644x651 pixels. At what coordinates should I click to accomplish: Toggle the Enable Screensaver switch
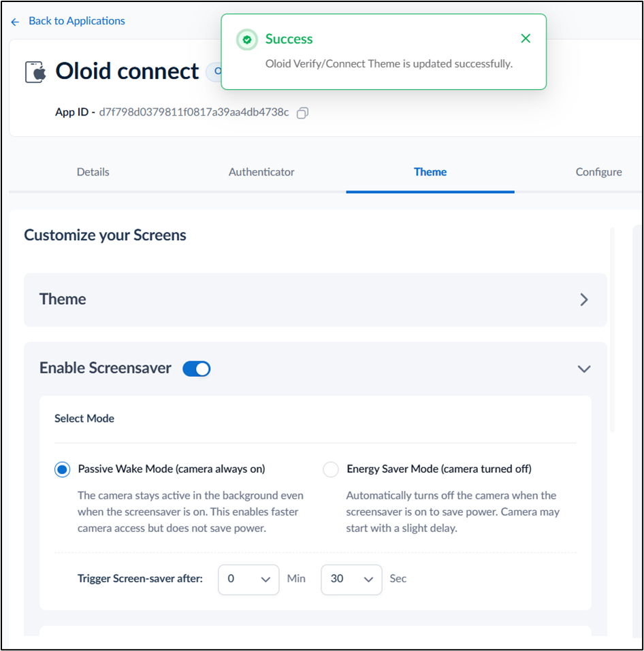[x=197, y=369]
